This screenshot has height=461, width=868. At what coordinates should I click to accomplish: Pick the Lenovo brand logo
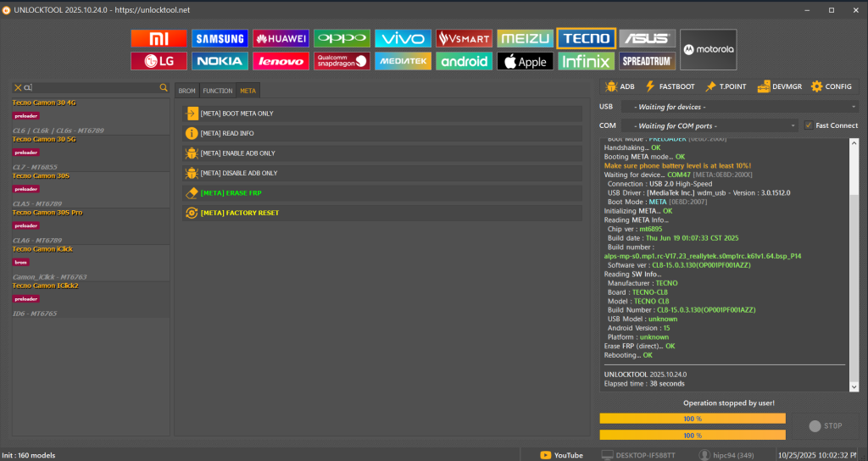pyautogui.click(x=281, y=61)
